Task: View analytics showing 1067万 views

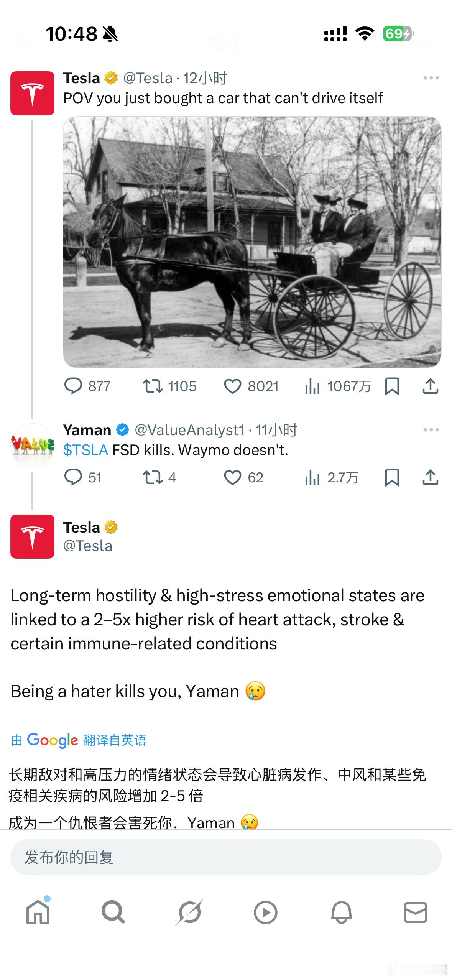Action: tap(338, 386)
